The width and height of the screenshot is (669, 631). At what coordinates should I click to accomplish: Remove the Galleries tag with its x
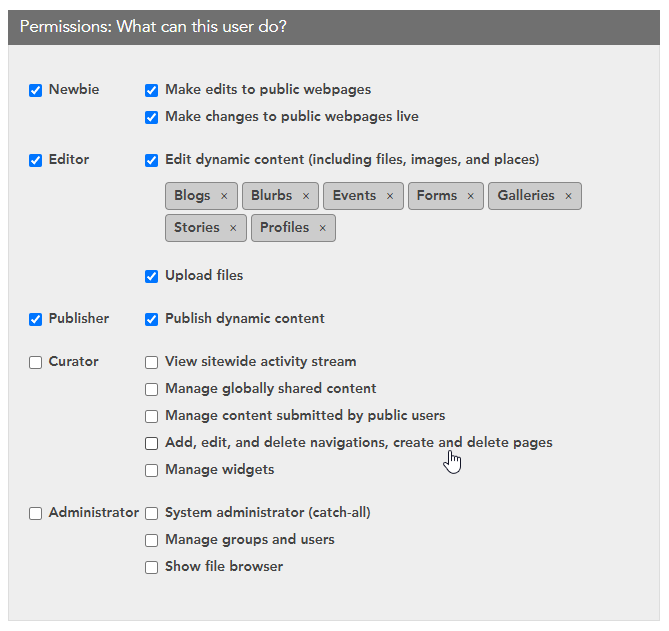(568, 196)
